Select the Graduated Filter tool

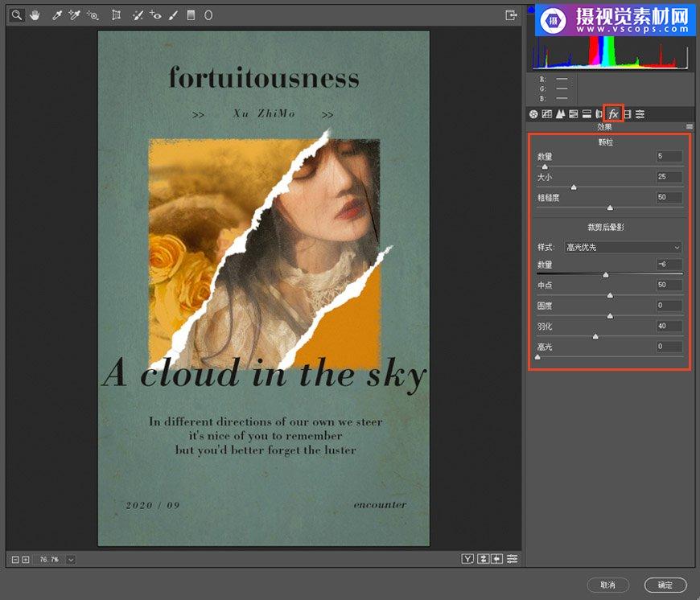click(191, 15)
